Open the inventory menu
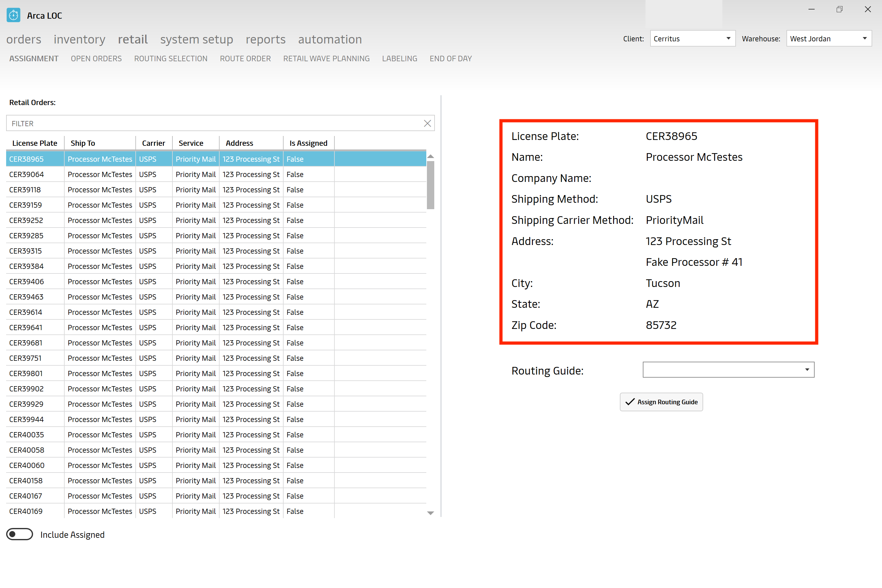 pyautogui.click(x=80, y=40)
